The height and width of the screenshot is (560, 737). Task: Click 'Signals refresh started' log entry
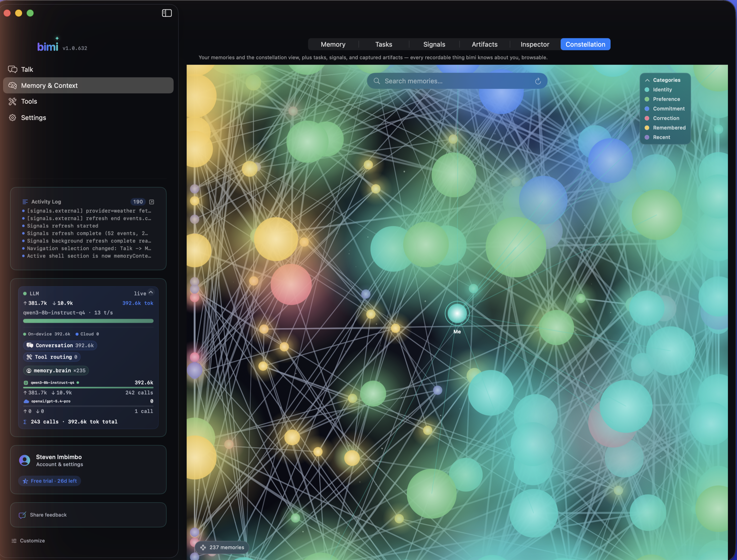pyautogui.click(x=63, y=226)
